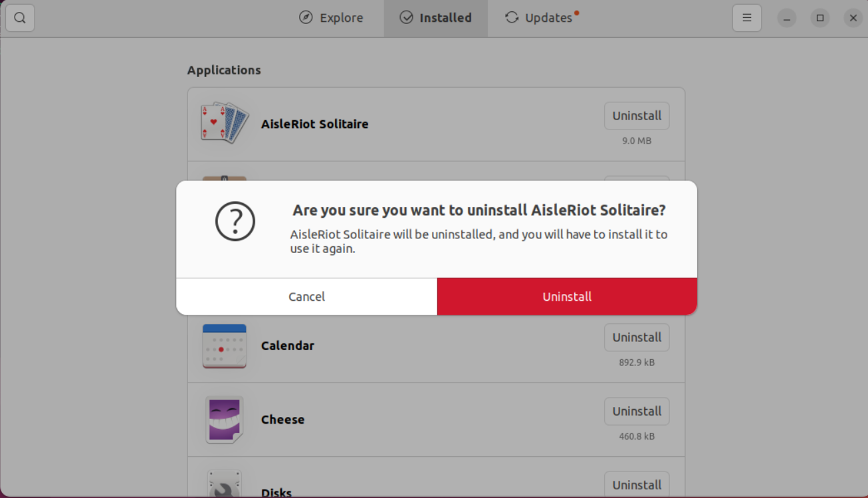Uninstall the Calendar application

pyautogui.click(x=637, y=337)
